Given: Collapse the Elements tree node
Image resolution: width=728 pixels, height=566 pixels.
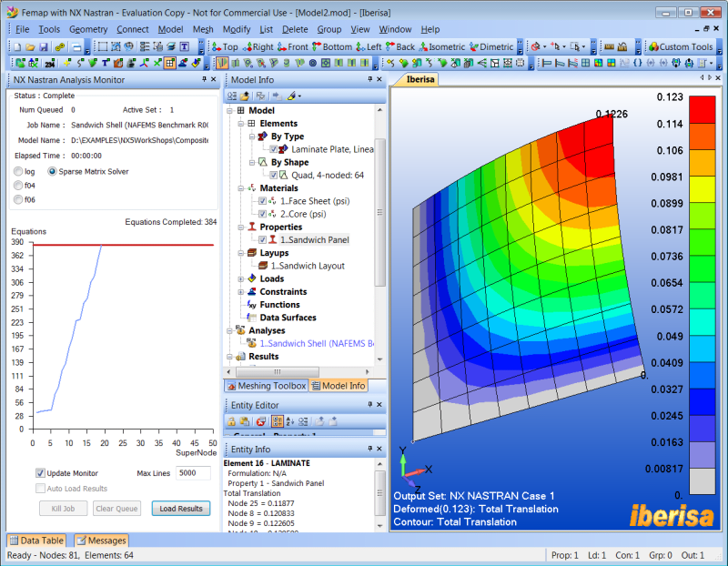Looking at the screenshot, I should (240, 124).
